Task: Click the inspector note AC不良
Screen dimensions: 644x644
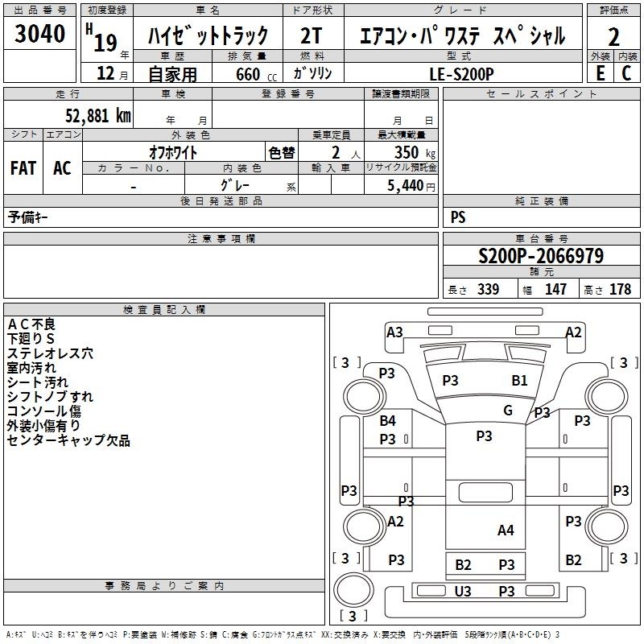Action: point(31,324)
